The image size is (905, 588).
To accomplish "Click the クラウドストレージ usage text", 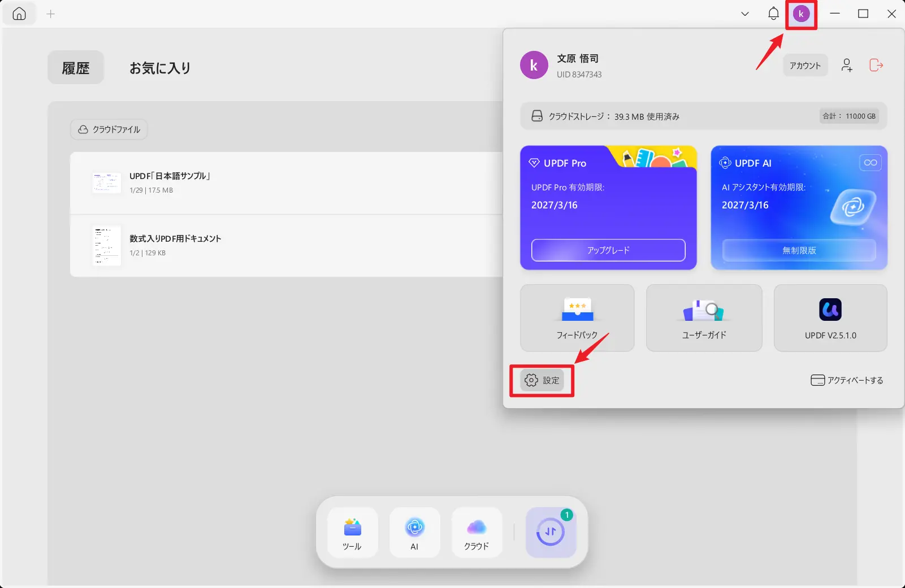I will pos(614,116).
